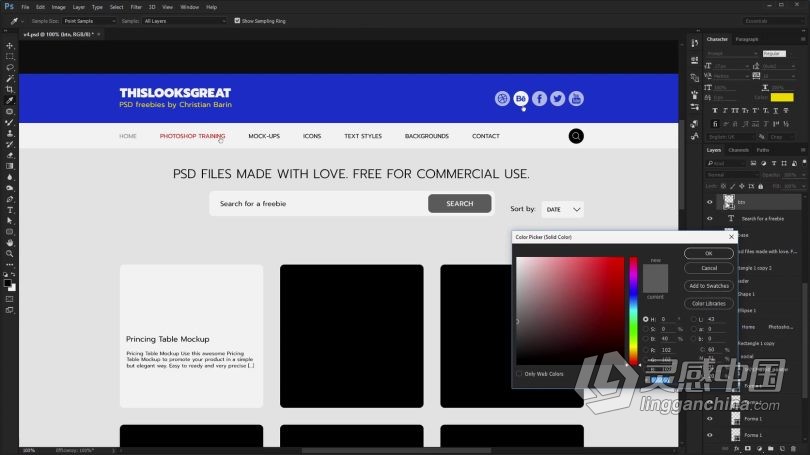Image resolution: width=810 pixels, height=455 pixels.
Task: Open the Sort by DATE dropdown
Action: coord(563,209)
